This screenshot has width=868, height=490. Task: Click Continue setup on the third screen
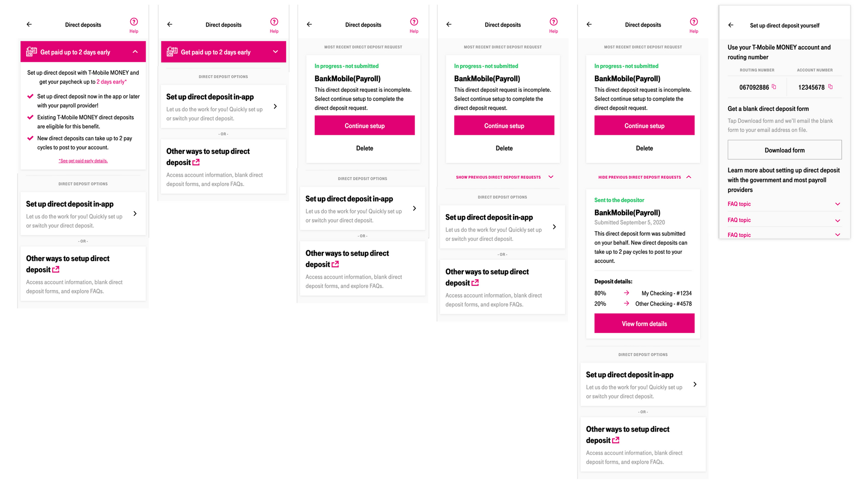(364, 126)
